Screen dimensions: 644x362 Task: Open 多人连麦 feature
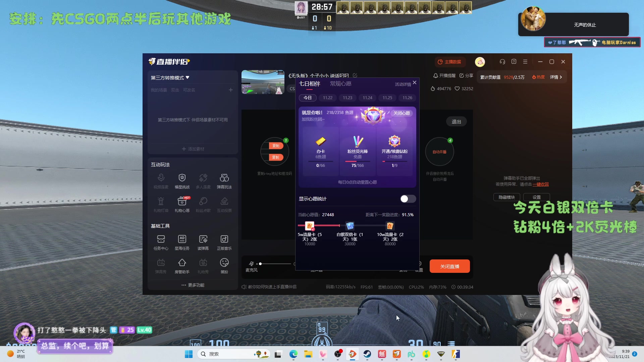203,181
